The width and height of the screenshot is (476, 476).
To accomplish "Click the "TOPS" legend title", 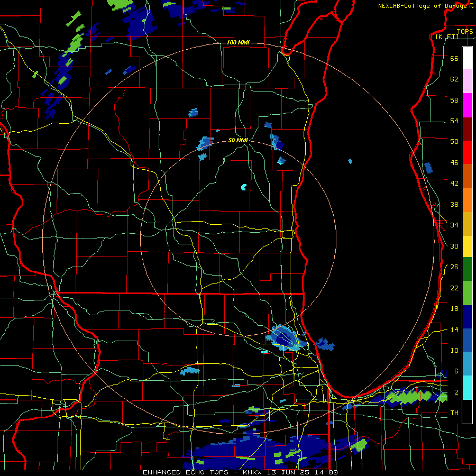I will [465, 31].
